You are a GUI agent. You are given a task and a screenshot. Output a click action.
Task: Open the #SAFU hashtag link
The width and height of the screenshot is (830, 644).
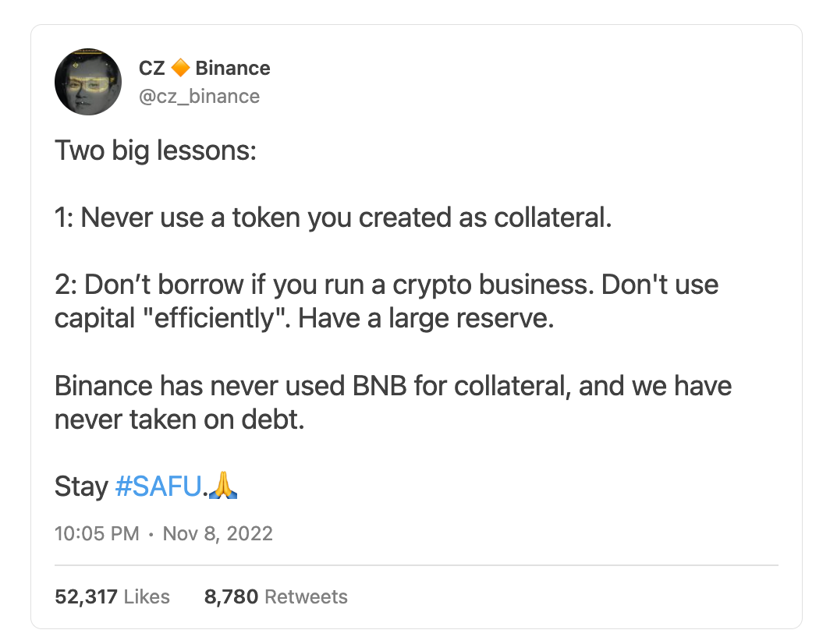click(x=159, y=487)
